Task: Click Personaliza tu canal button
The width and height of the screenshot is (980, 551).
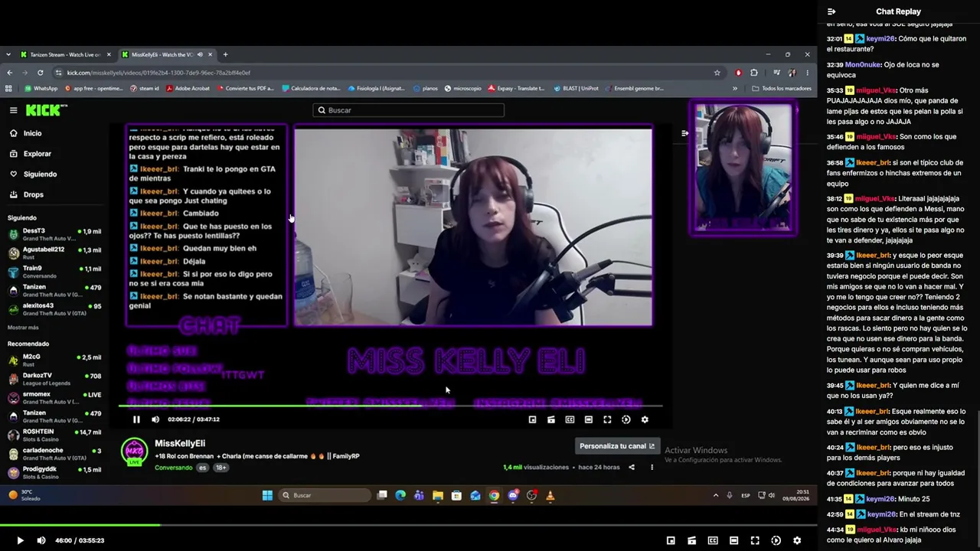Action: pos(617,446)
